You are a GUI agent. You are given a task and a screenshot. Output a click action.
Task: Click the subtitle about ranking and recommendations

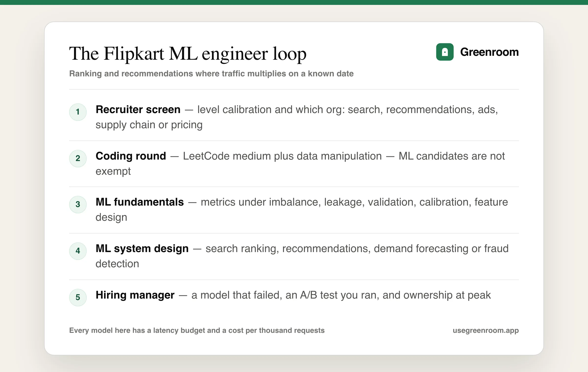tap(211, 74)
